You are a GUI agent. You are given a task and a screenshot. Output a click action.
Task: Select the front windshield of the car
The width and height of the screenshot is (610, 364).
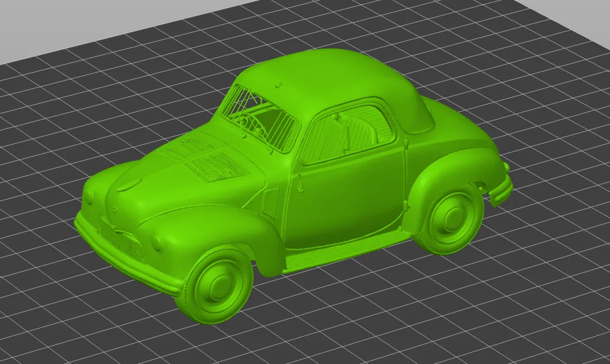pyautogui.click(x=260, y=120)
